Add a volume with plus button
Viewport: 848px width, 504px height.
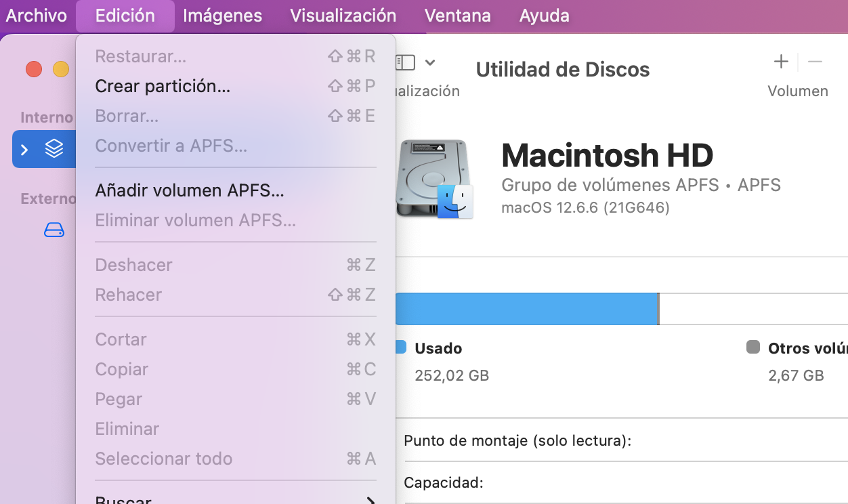pos(781,62)
